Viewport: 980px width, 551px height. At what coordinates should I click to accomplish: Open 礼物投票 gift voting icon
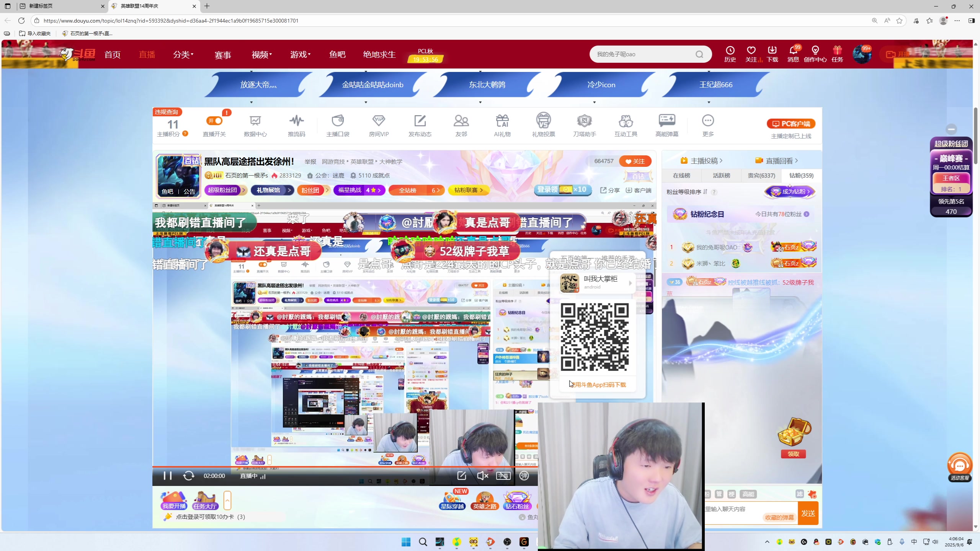click(543, 125)
